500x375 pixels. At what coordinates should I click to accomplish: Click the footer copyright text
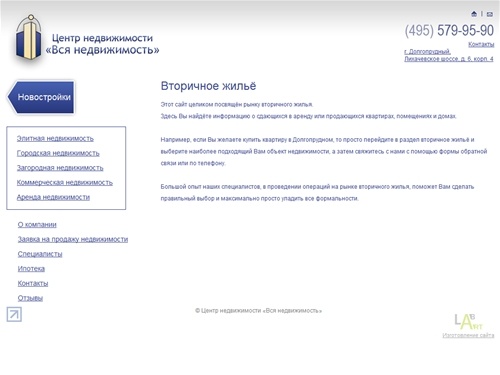(x=258, y=310)
